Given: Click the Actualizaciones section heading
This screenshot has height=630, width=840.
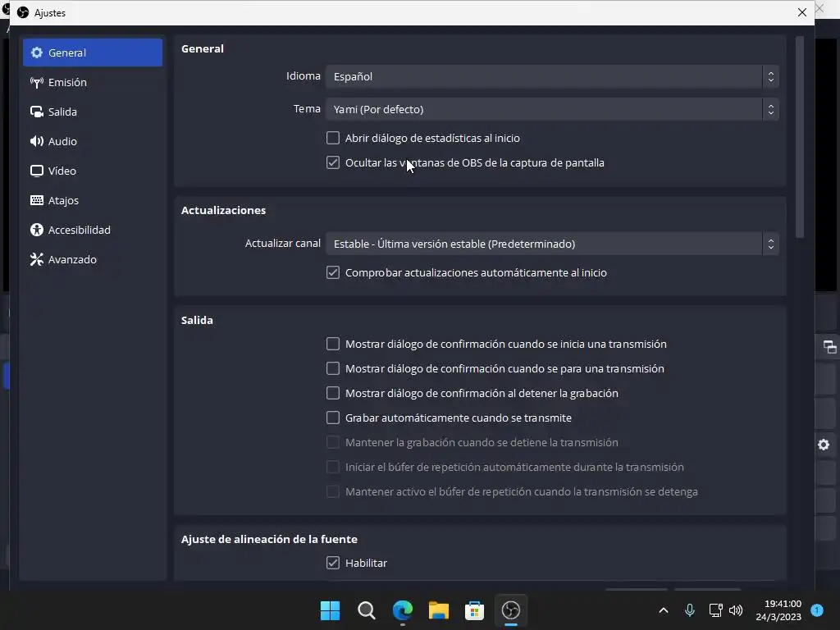Looking at the screenshot, I should tap(223, 210).
